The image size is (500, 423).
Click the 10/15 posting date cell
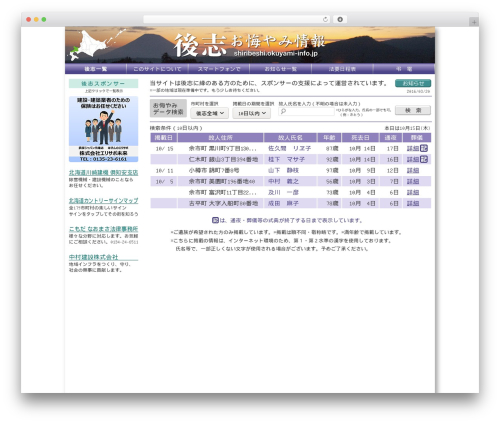click(164, 149)
